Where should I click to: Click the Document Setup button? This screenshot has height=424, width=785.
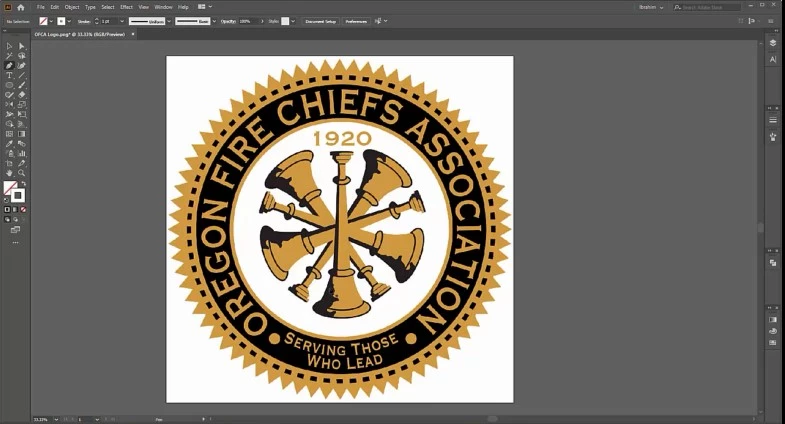tap(320, 22)
